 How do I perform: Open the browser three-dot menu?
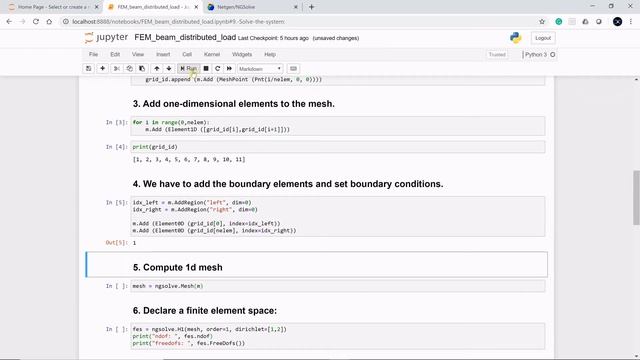click(x=631, y=22)
